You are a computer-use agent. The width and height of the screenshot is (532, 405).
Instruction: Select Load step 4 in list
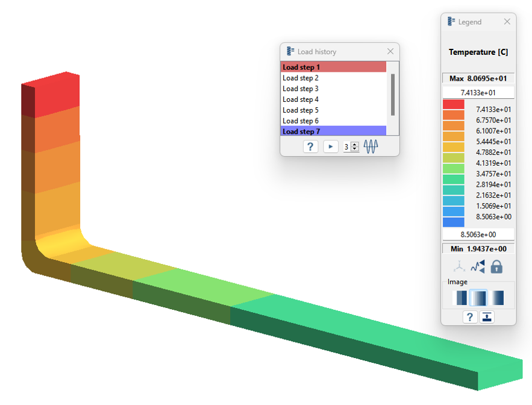(x=333, y=99)
